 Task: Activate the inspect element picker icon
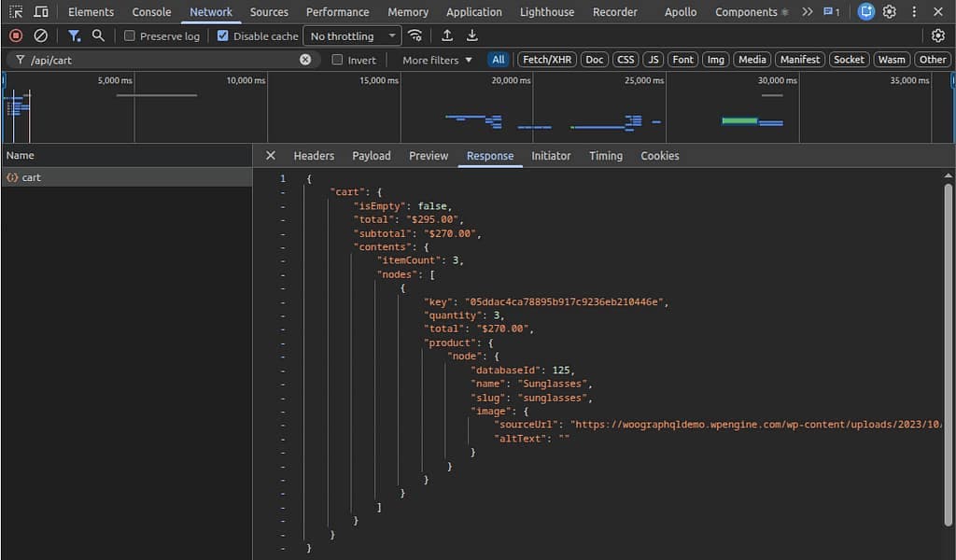(16, 11)
